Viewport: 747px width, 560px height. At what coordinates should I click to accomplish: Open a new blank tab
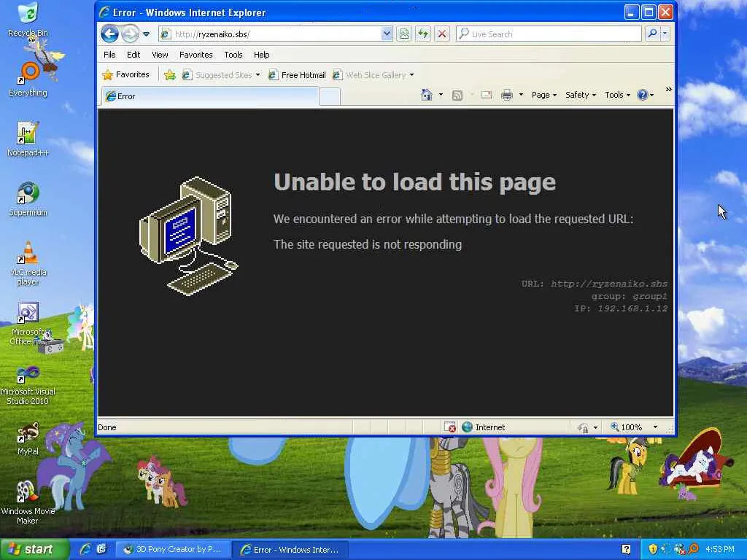(x=330, y=97)
